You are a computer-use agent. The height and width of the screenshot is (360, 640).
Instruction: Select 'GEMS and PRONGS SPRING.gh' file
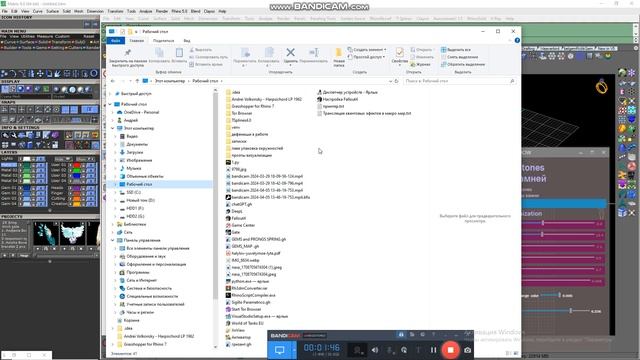pos(256,239)
